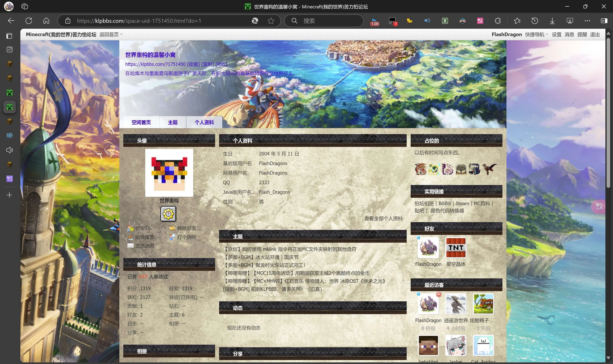
Task: Click the FlashDragon username at top
Action: tap(507, 34)
